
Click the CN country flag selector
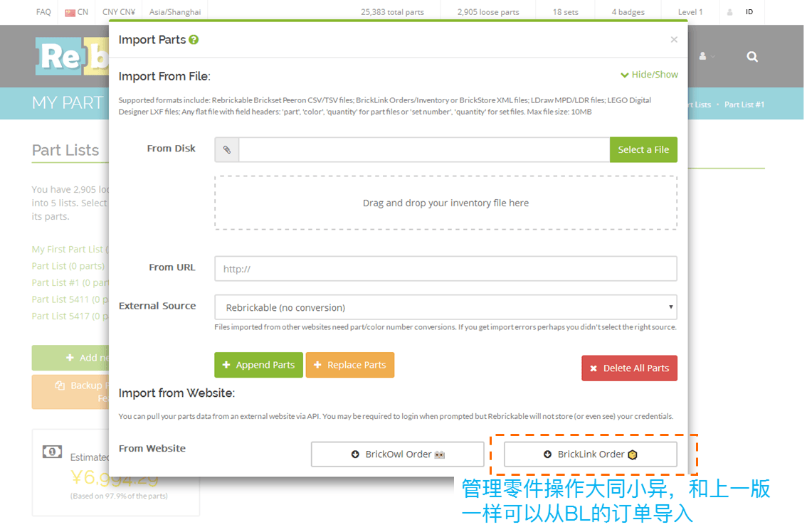pyautogui.click(x=76, y=12)
